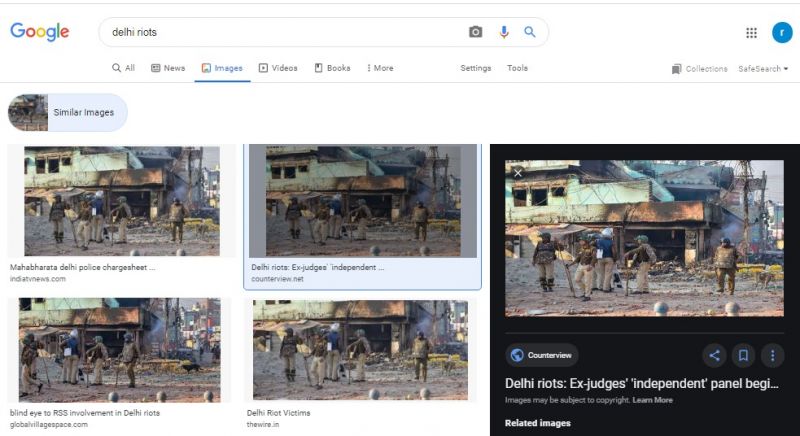Share the previewed image

click(714, 355)
